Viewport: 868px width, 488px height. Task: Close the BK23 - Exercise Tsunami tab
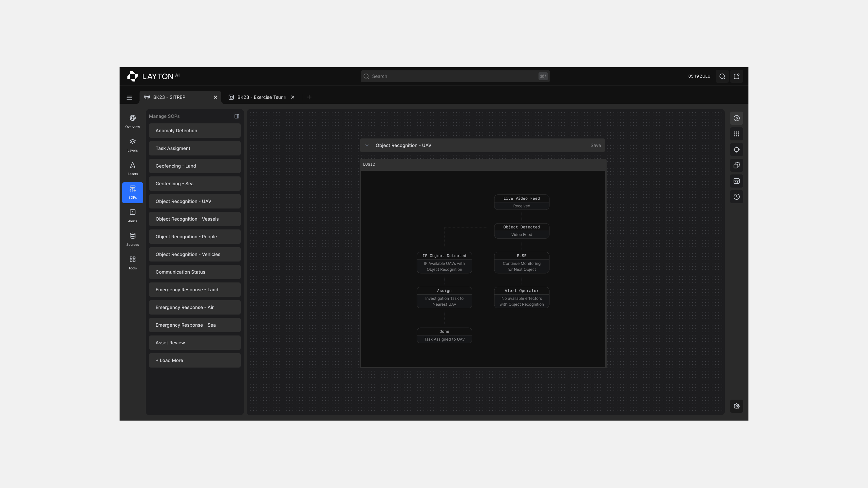coord(293,97)
